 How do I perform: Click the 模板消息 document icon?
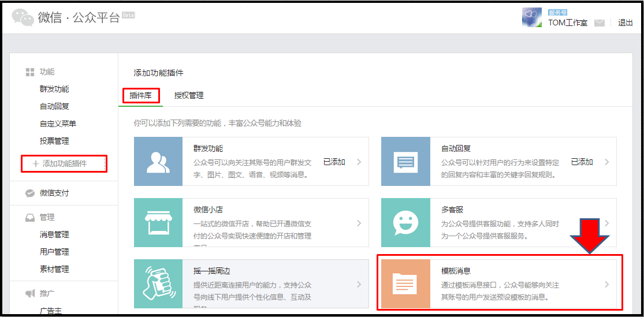(x=405, y=284)
